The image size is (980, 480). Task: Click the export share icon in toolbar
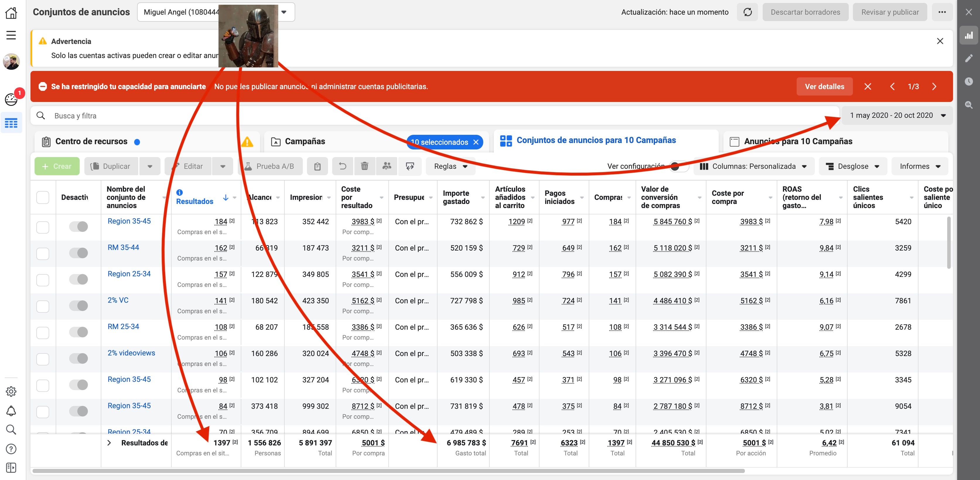[410, 166]
